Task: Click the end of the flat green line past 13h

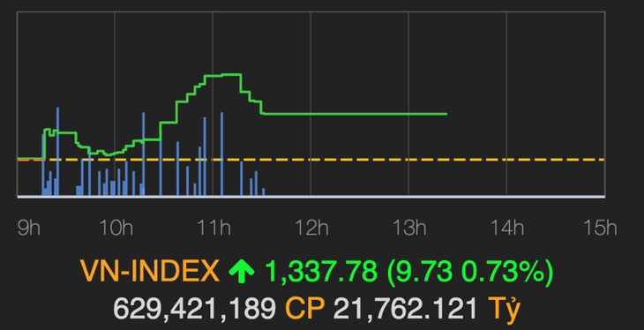Action: click(x=446, y=114)
